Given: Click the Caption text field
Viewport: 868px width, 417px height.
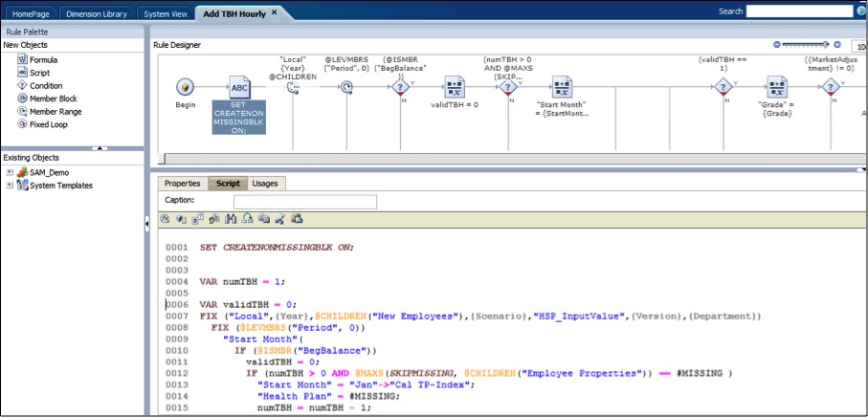Looking at the screenshot, I should pyautogui.click(x=305, y=202).
